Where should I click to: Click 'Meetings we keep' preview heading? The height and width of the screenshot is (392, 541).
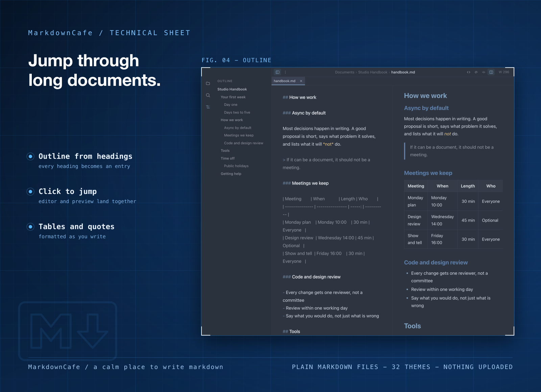coord(428,173)
